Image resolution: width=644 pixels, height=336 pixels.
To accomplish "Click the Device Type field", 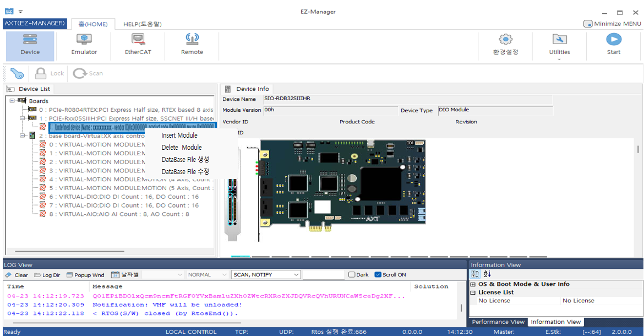I will pyautogui.click(x=495, y=111).
